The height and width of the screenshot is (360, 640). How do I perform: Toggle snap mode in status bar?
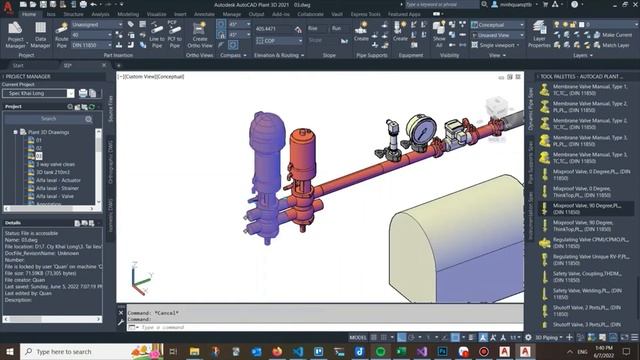pos(384,338)
